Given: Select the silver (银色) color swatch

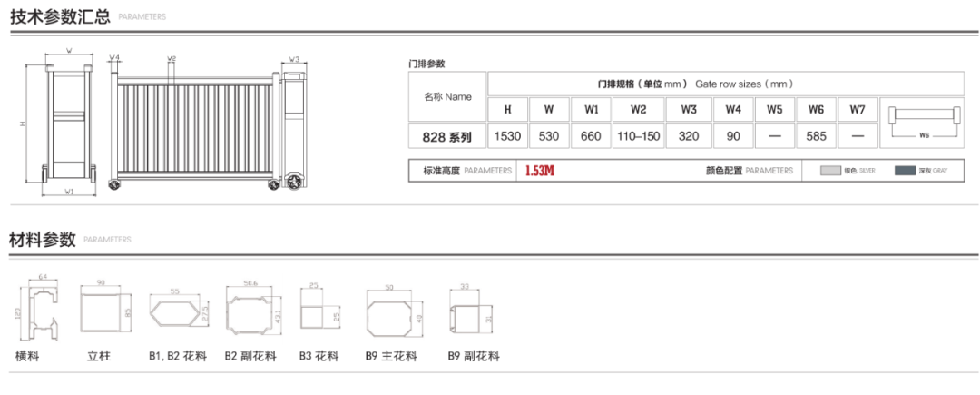Looking at the screenshot, I should tap(829, 170).
